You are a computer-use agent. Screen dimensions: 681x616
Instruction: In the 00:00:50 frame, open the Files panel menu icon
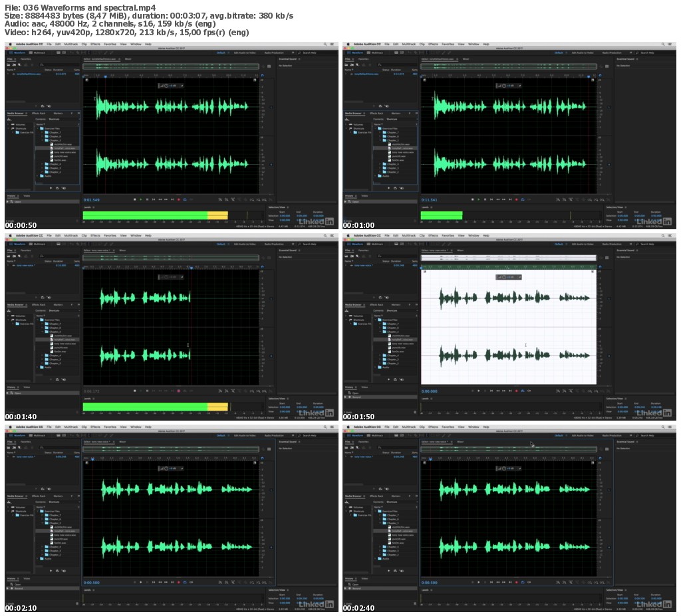pyautogui.click(x=15, y=59)
